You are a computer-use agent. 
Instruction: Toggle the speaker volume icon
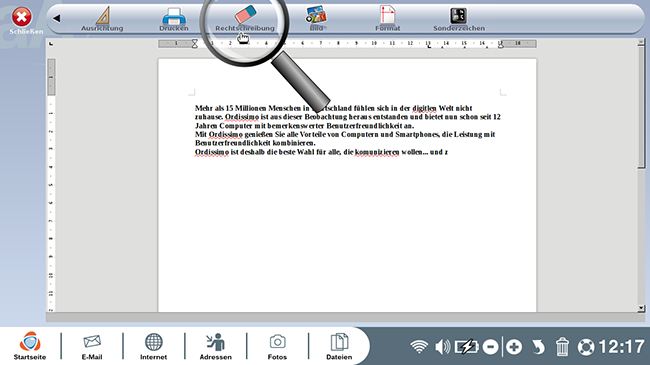(442, 347)
